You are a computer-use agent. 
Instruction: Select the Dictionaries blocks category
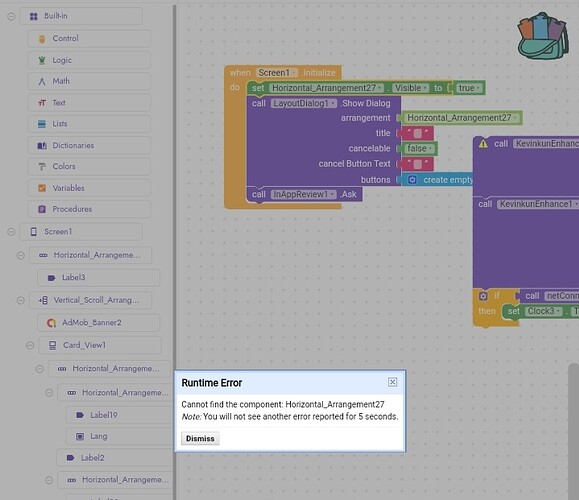89,145
